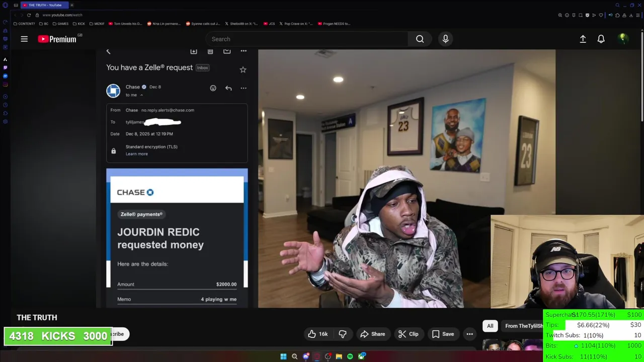Select the All filter chip

pos(490,326)
